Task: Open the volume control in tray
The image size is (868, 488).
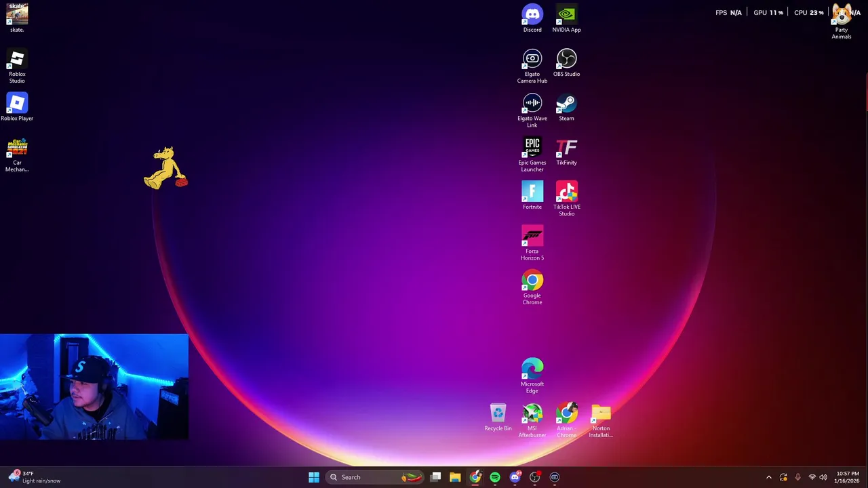Action: [x=823, y=477]
